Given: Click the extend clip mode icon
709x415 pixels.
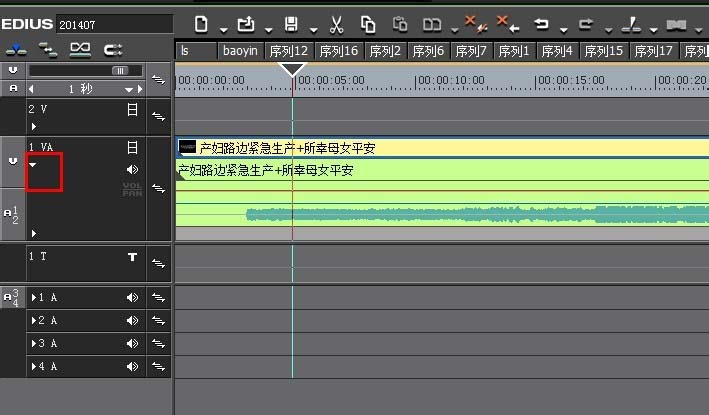Looking at the screenshot, I should tap(113, 49).
